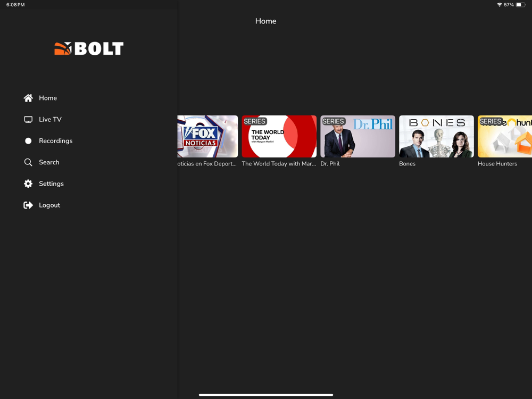The image size is (532, 399).
Task: Open the Recordings menu item
Action: click(56, 141)
